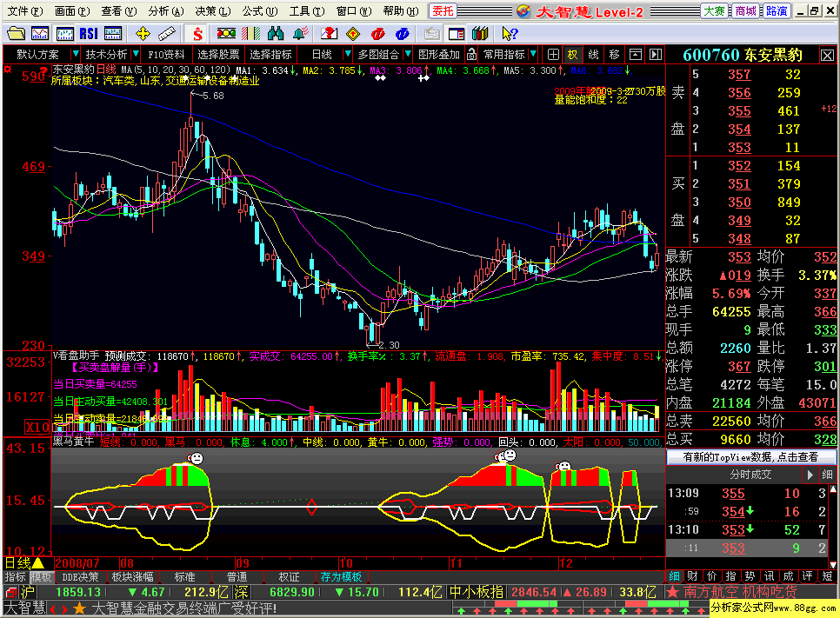Toggle the 线 drawing button

coord(594,54)
